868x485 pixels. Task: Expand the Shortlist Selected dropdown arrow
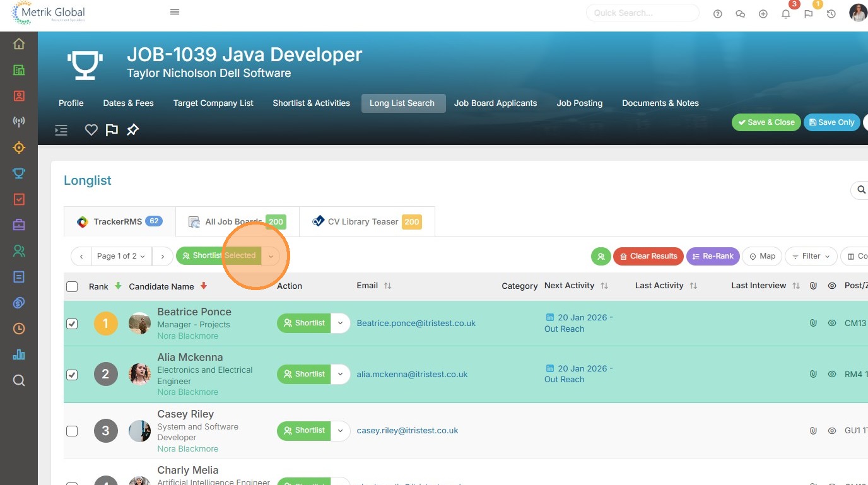[271, 256]
